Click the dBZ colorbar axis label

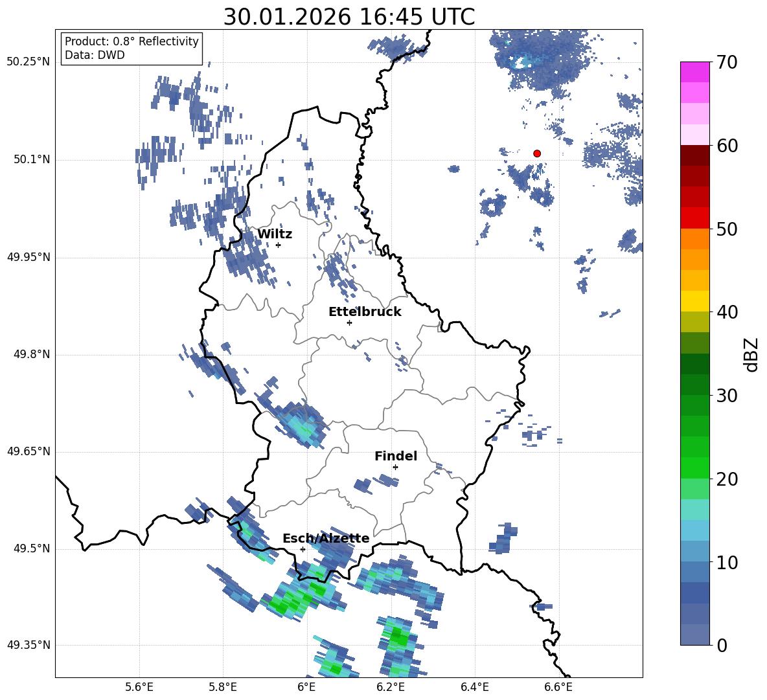[x=751, y=354]
